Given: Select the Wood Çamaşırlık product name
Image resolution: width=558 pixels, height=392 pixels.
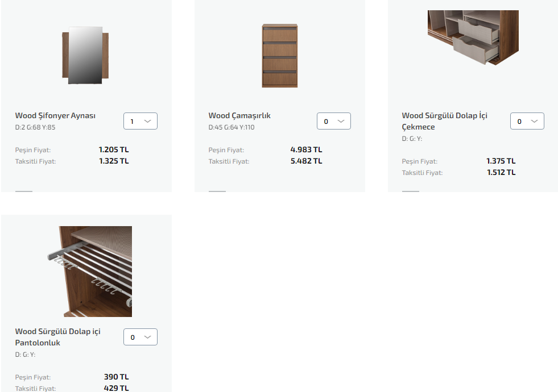Looking at the screenshot, I should (x=239, y=115).
